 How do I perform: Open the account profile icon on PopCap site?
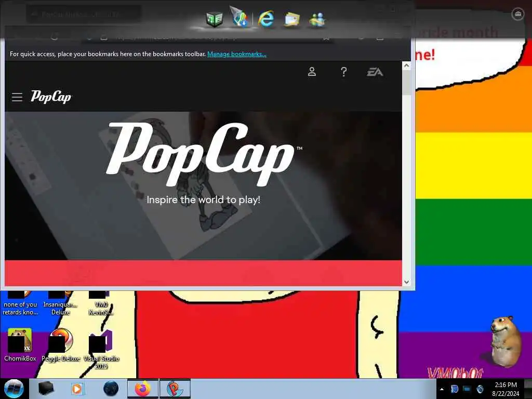click(x=312, y=72)
